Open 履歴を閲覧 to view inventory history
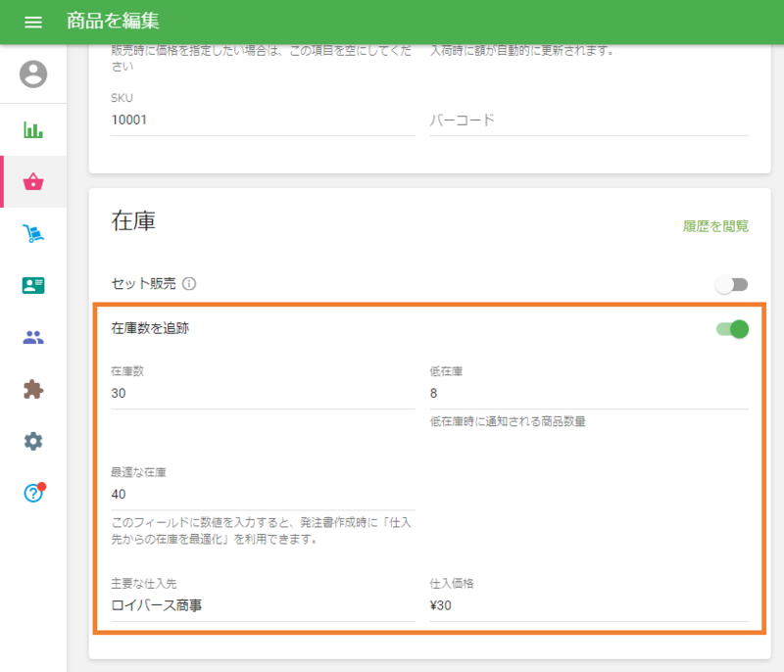This screenshot has height=672, width=784. click(x=712, y=226)
